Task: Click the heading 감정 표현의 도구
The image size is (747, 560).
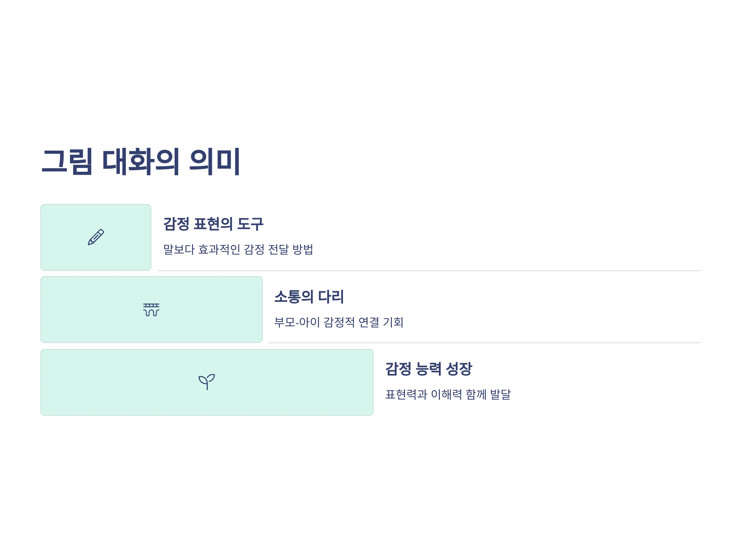Action: click(213, 224)
